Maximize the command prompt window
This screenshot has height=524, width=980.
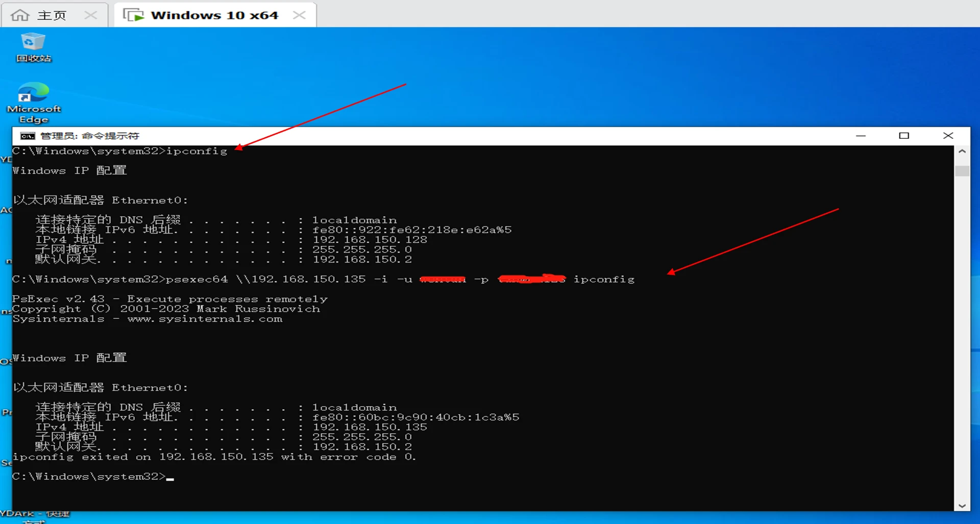[904, 136]
